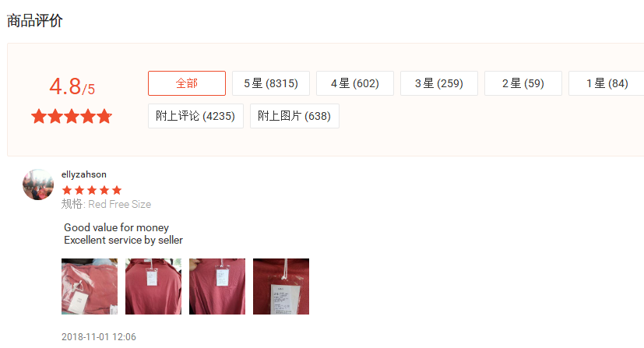Click the large five-star overall rating
This screenshot has height=348, width=644.
tap(72, 116)
